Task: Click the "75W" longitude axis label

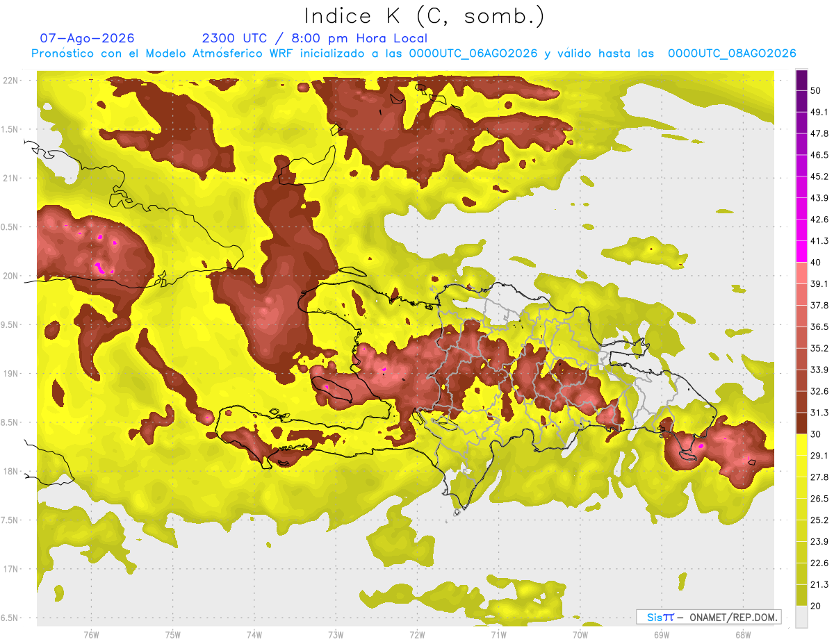Action: click(x=172, y=634)
